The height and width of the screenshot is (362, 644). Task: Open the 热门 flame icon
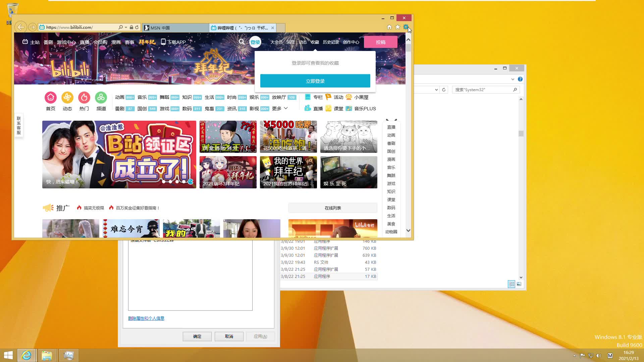point(84,98)
